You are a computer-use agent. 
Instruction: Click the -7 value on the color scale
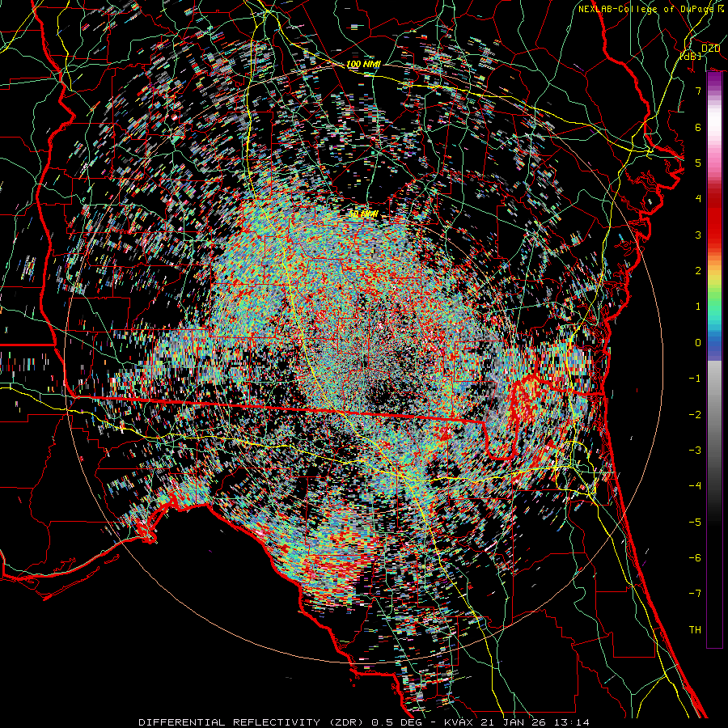(695, 594)
